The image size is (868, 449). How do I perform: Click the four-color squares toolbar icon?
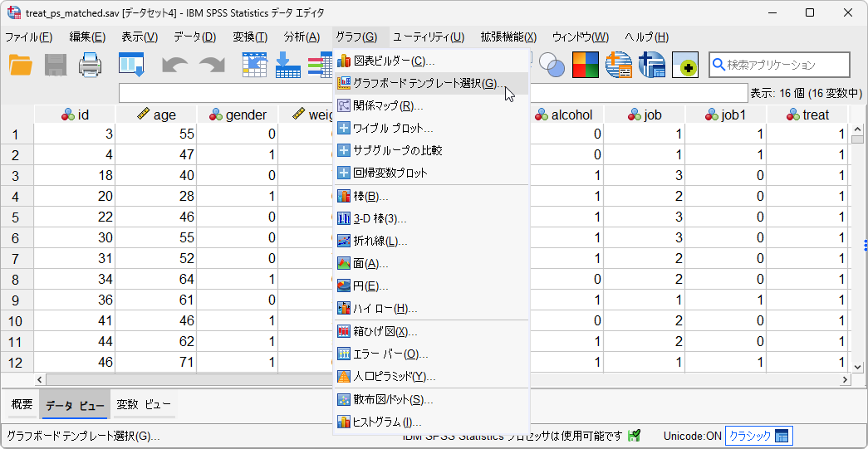pos(585,65)
